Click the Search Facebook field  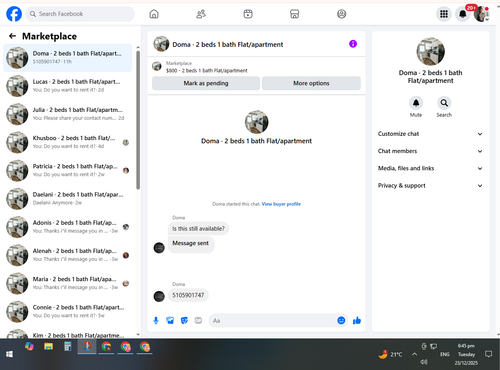click(x=80, y=14)
